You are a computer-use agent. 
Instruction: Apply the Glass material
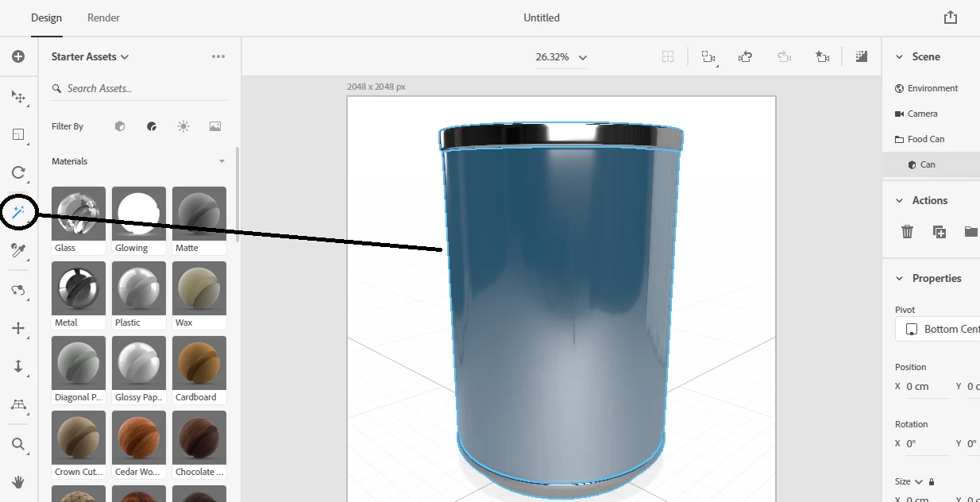pyautogui.click(x=79, y=221)
